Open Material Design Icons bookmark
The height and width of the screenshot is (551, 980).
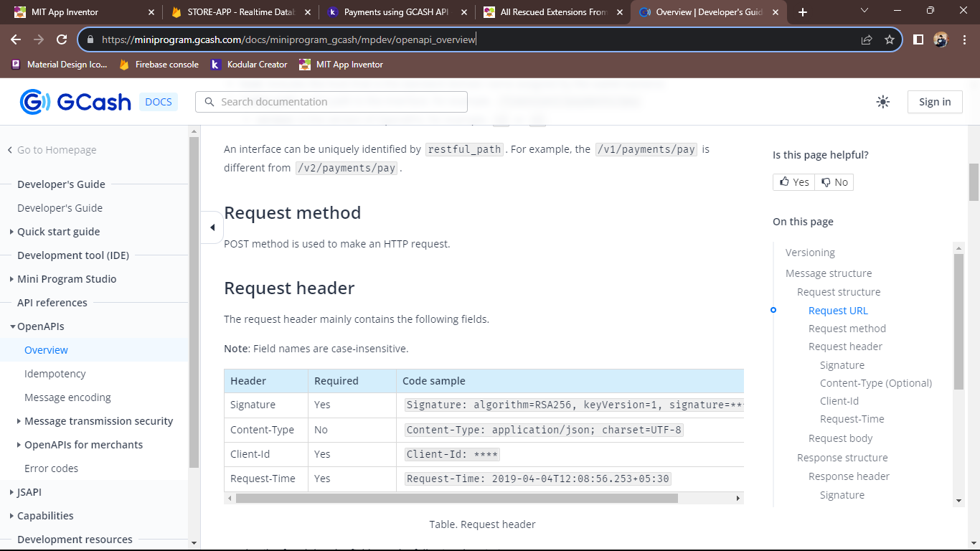[x=59, y=65]
